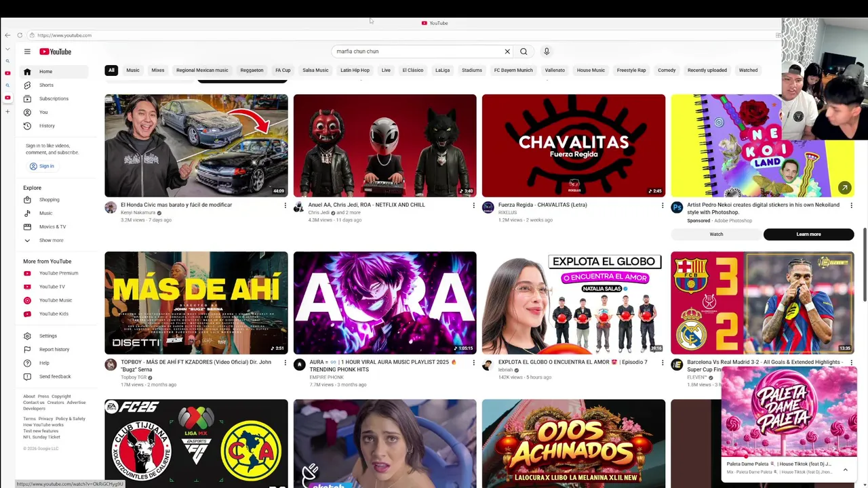Open YouTube Premium link
868x488 pixels.
[54, 273]
